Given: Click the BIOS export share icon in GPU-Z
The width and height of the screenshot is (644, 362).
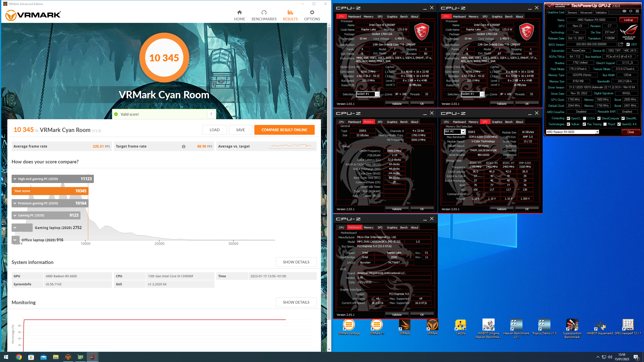Looking at the screenshot, I should 621,44.
